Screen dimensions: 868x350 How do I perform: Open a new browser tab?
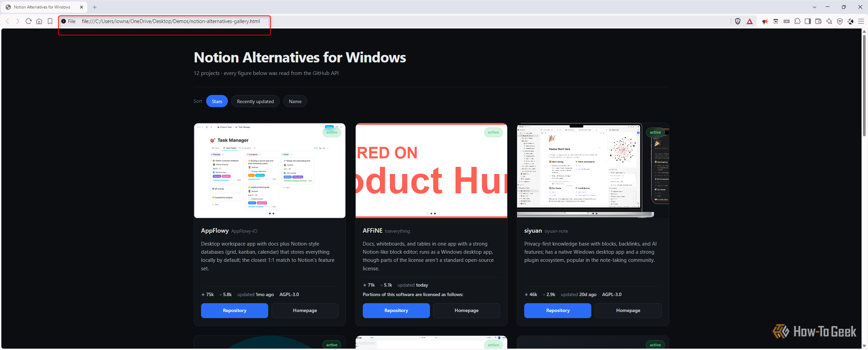pos(95,7)
